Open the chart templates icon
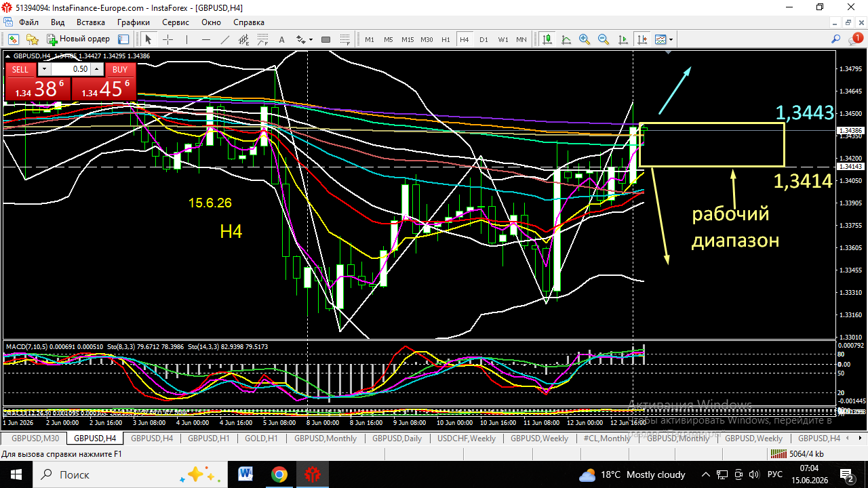The width and height of the screenshot is (868, 488). click(660, 39)
